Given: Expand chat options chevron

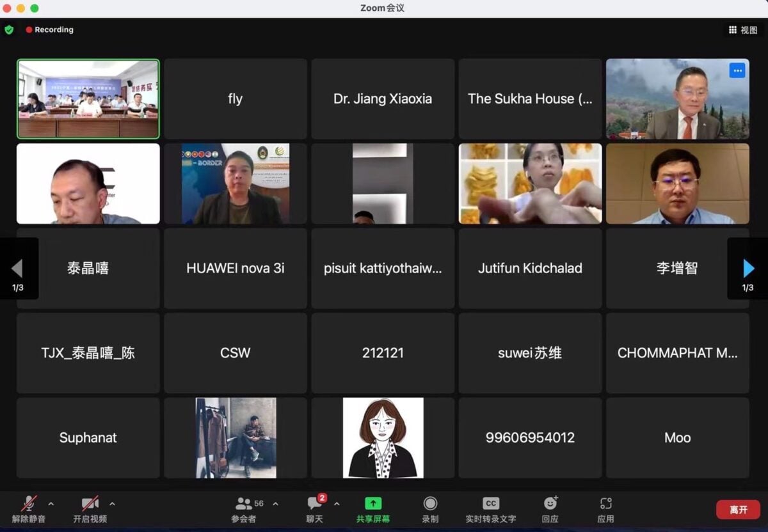Looking at the screenshot, I should coord(337,504).
